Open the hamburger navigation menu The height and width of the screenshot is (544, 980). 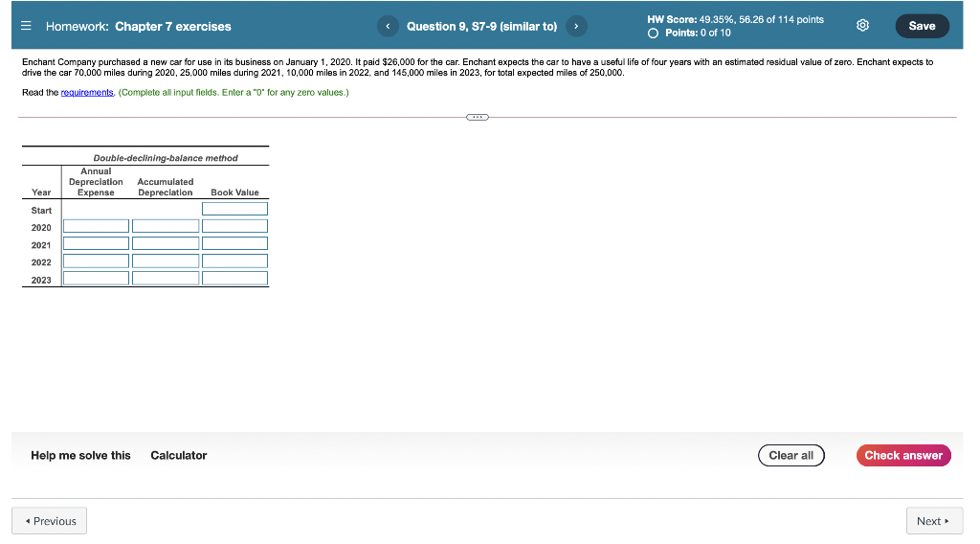26,26
